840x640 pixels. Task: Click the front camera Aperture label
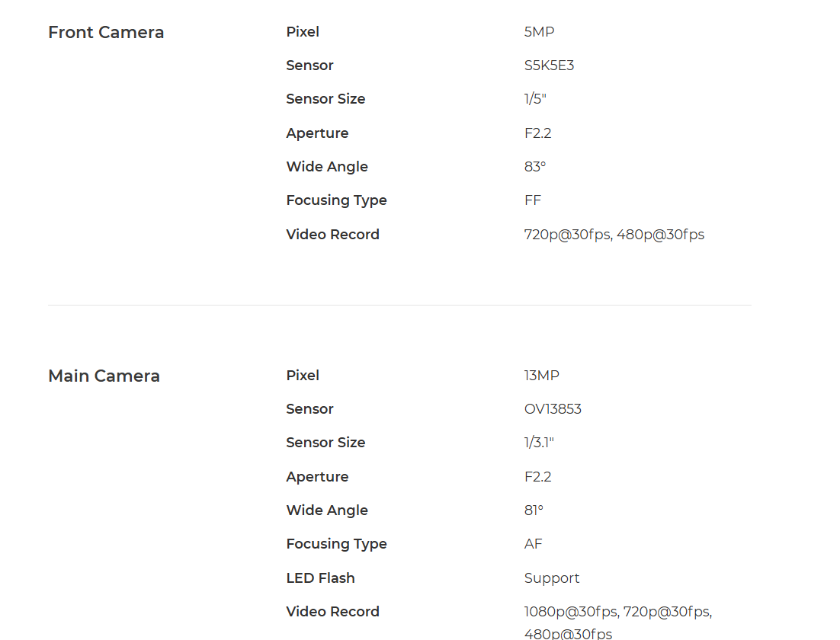click(x=317, y=133)
